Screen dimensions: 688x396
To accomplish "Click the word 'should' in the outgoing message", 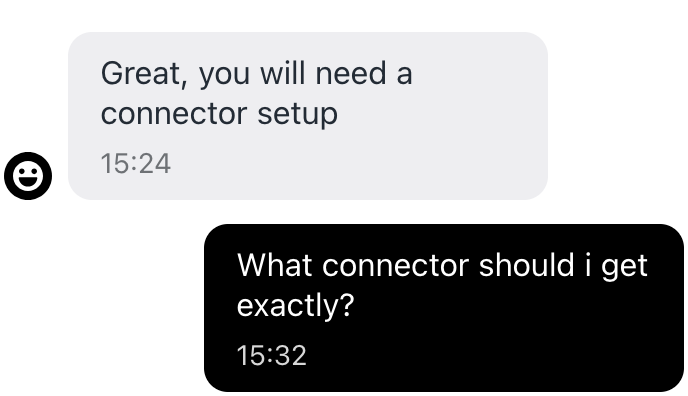I will (527, 265).
